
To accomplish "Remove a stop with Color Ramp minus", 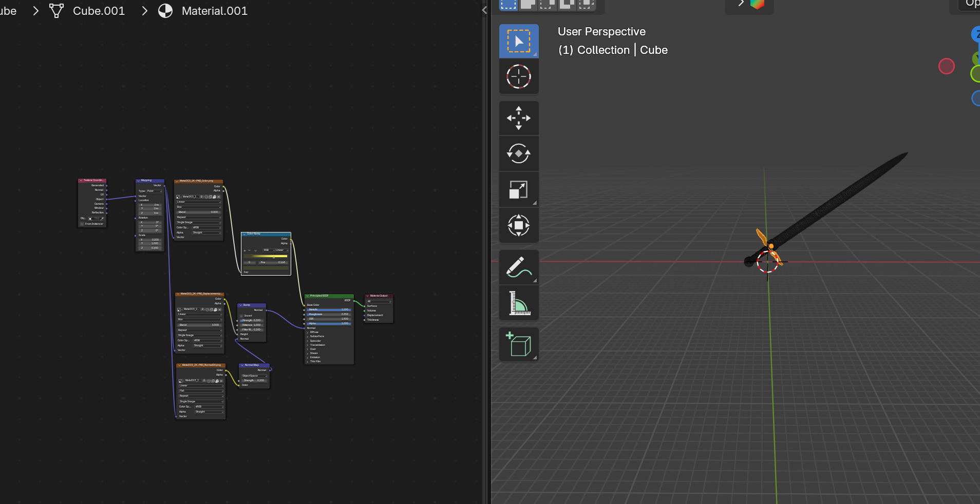I will click(x=249, y=250).
